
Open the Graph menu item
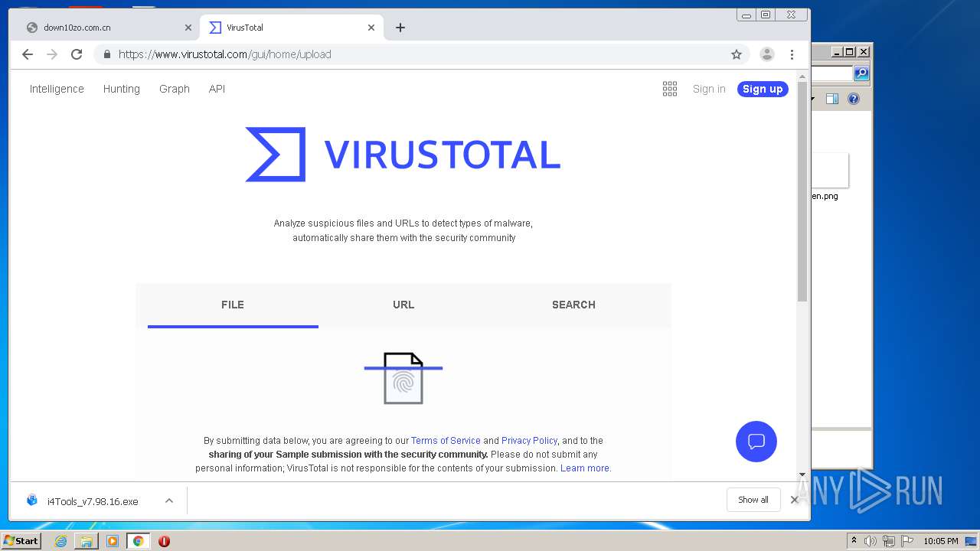(x=175, y=89)
